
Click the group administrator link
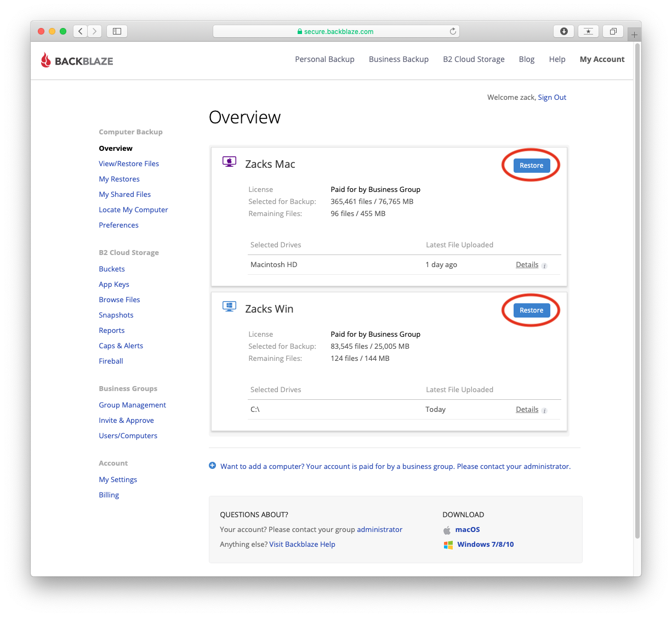[379, 529]
